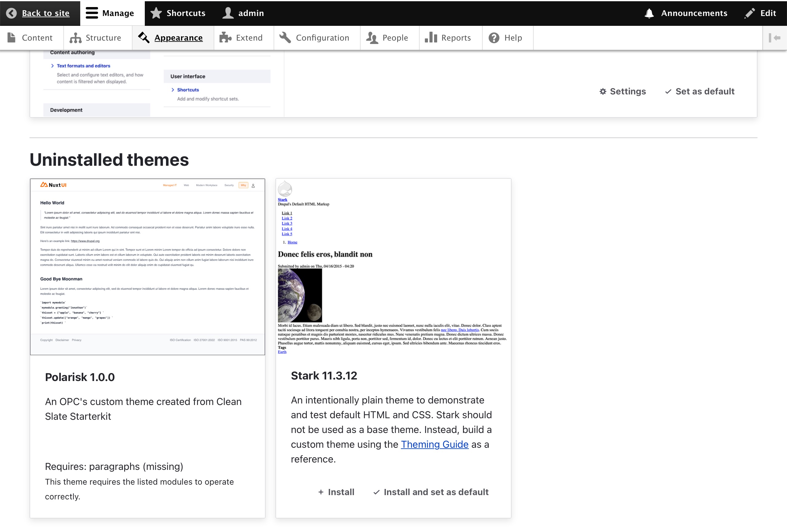Click the Uninstalled themes heading
This screenshot has width=787, height=532.
tap(109, 160)
